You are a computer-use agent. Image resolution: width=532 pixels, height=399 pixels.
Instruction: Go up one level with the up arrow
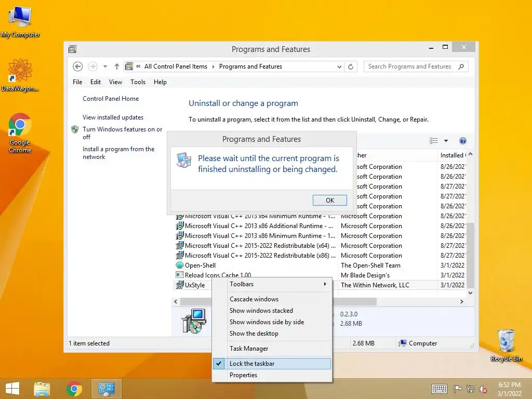(x=117, y=66)
